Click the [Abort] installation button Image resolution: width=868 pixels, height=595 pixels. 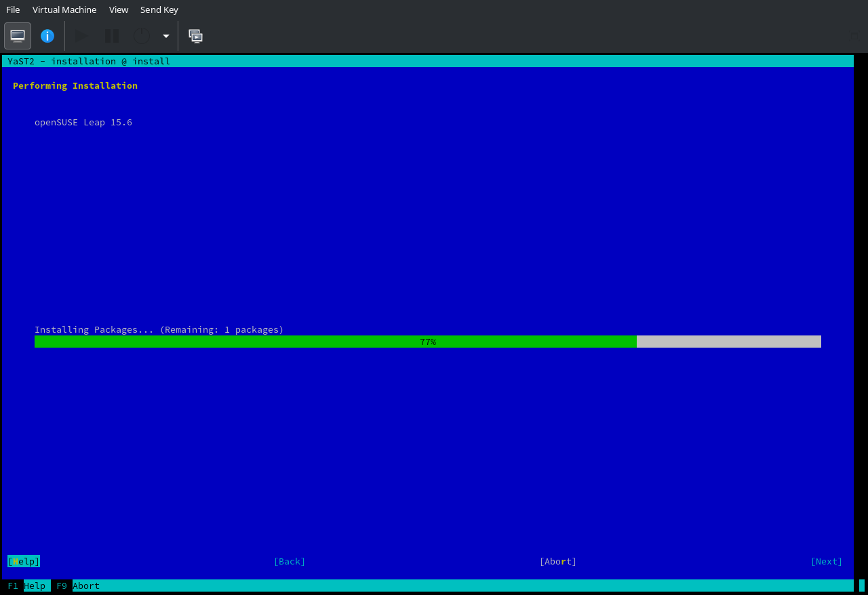tap(558, 561)
